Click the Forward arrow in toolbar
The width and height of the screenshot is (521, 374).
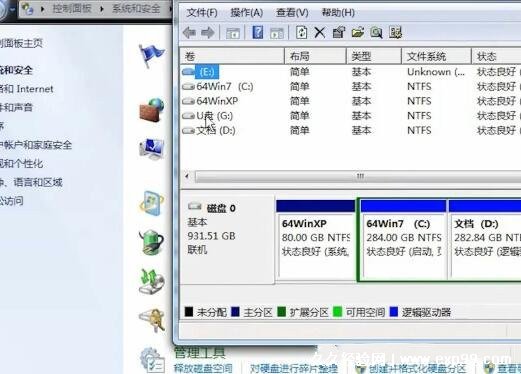[208, 33]
